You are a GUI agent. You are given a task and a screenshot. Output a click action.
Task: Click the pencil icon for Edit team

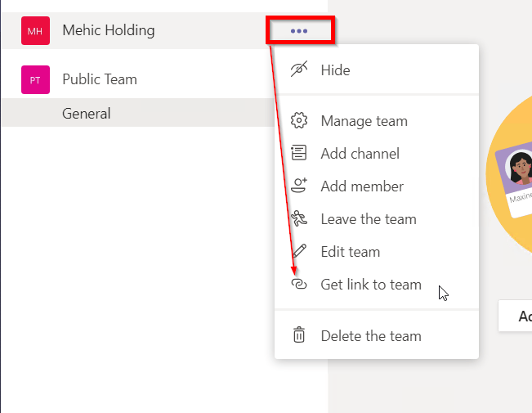299,252
